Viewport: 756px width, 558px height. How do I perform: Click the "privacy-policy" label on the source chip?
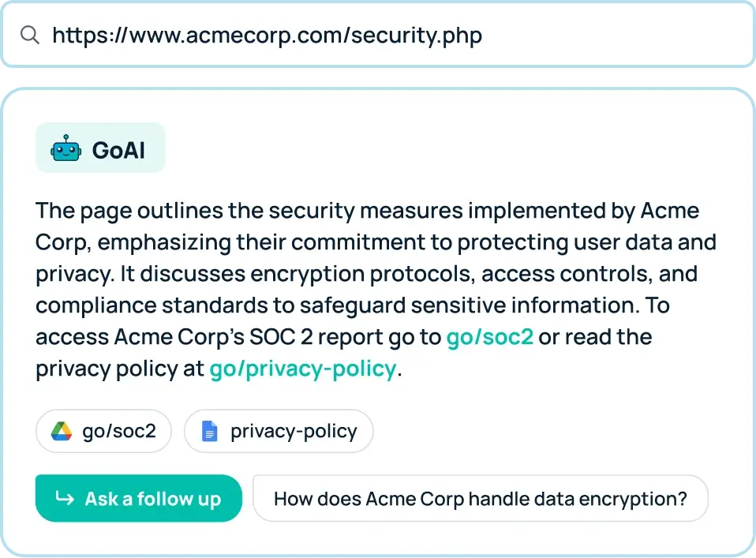pyautogui.click(x=294, y=431)
